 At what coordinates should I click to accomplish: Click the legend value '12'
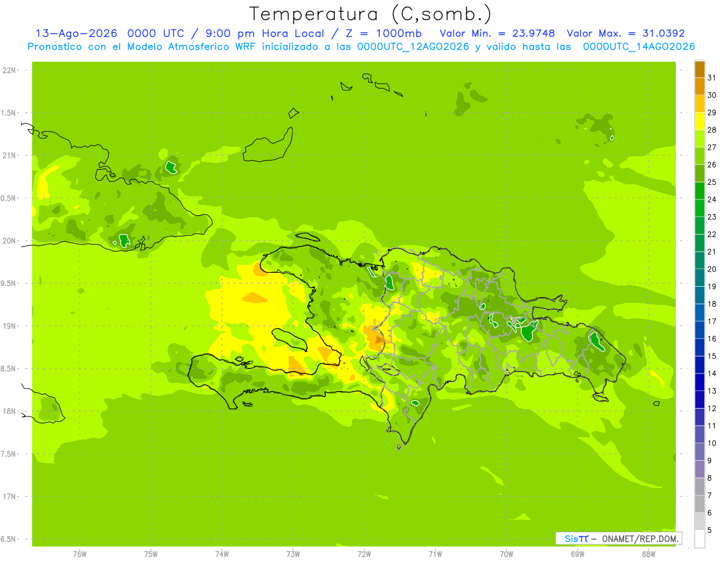712,408
